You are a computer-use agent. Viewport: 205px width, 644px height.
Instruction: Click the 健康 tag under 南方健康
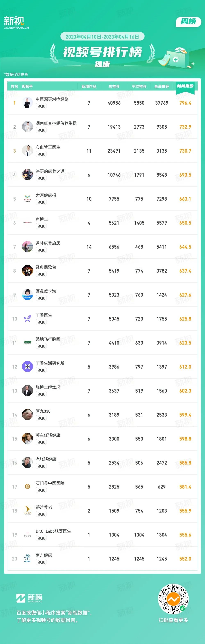41,562
